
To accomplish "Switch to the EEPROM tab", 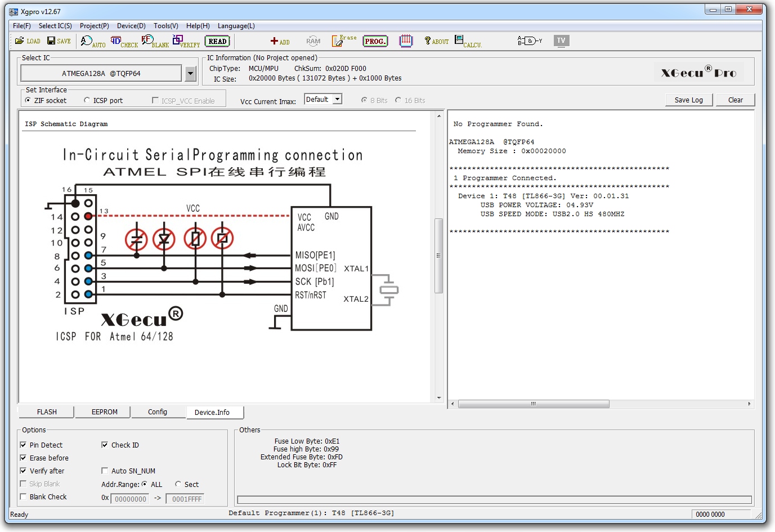I will 105,412.
